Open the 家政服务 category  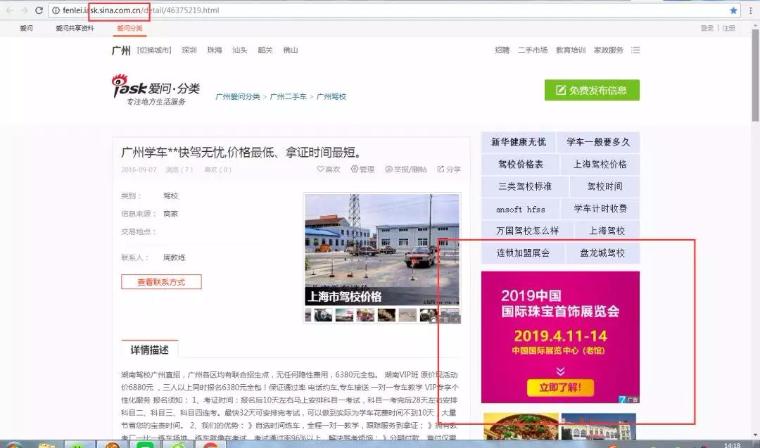point(609,50)
